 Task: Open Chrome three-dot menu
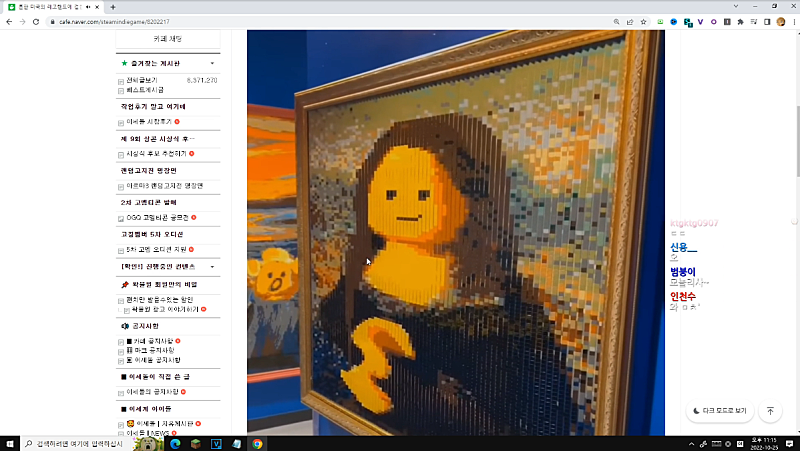(794, 22)
